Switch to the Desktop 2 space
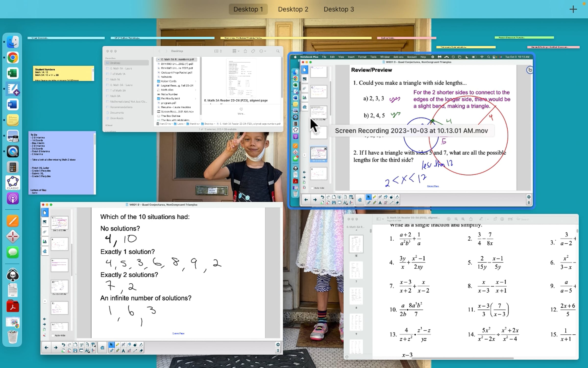588x368 pixels. pyautogui.click(x=293, y=9)
